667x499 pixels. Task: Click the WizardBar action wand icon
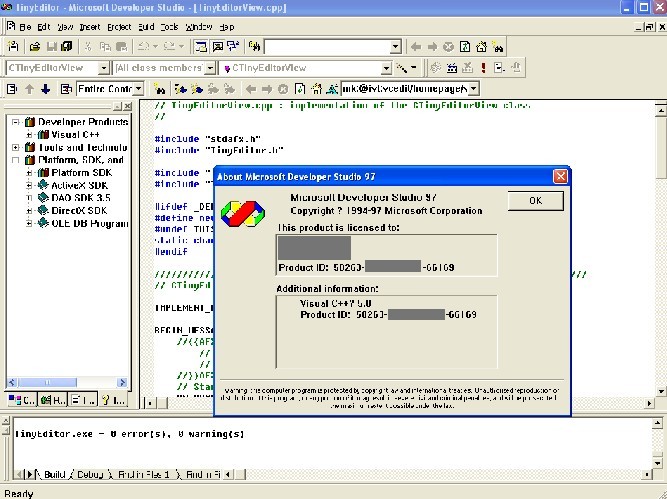402,68
